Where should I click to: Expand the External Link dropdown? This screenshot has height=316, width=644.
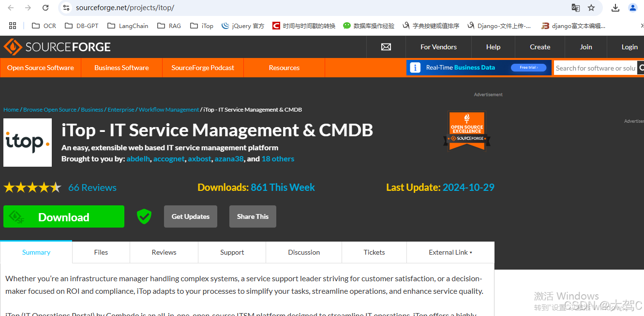point(450,252)
